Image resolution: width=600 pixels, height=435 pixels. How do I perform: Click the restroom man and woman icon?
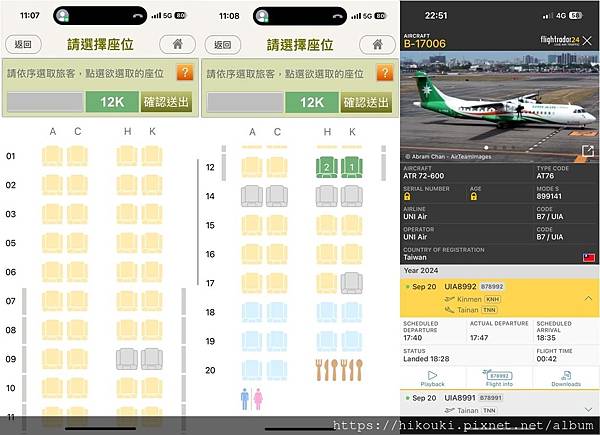click(252, 399)
